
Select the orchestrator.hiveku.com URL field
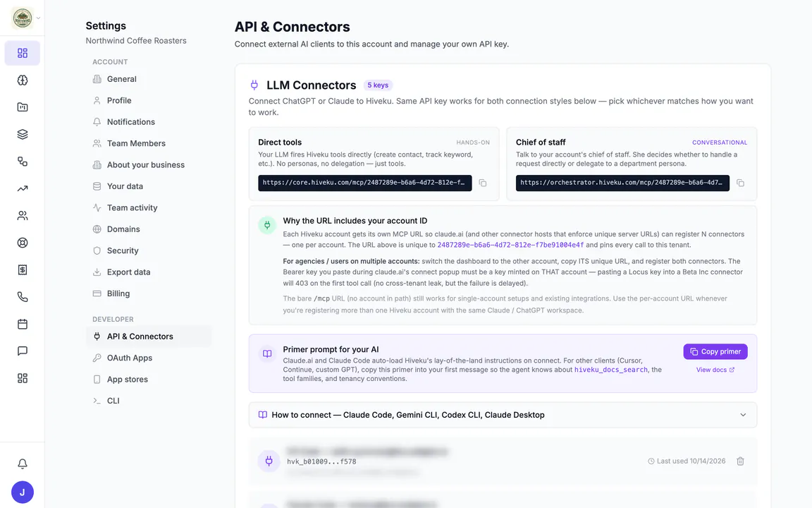[x=622, y=183]
